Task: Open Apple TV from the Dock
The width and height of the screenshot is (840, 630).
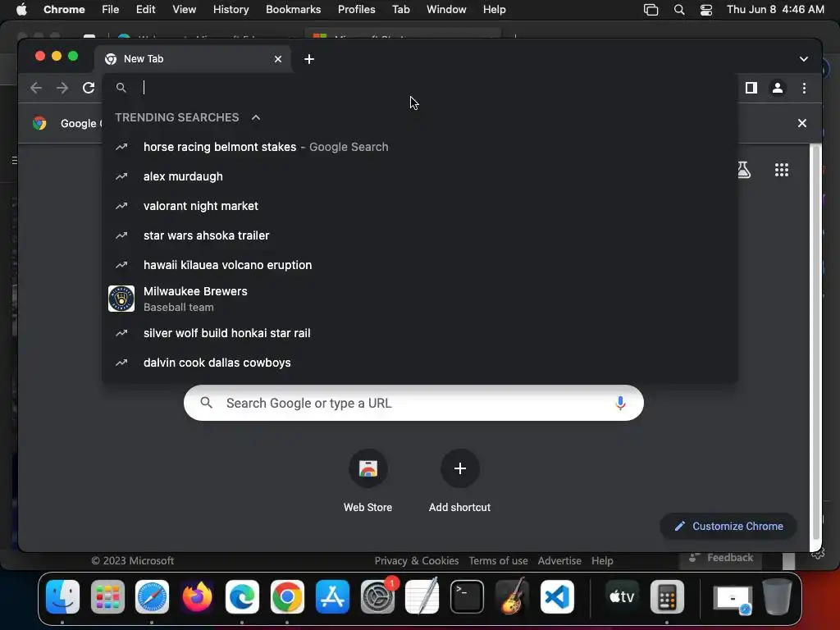Action: coord(622,597)
